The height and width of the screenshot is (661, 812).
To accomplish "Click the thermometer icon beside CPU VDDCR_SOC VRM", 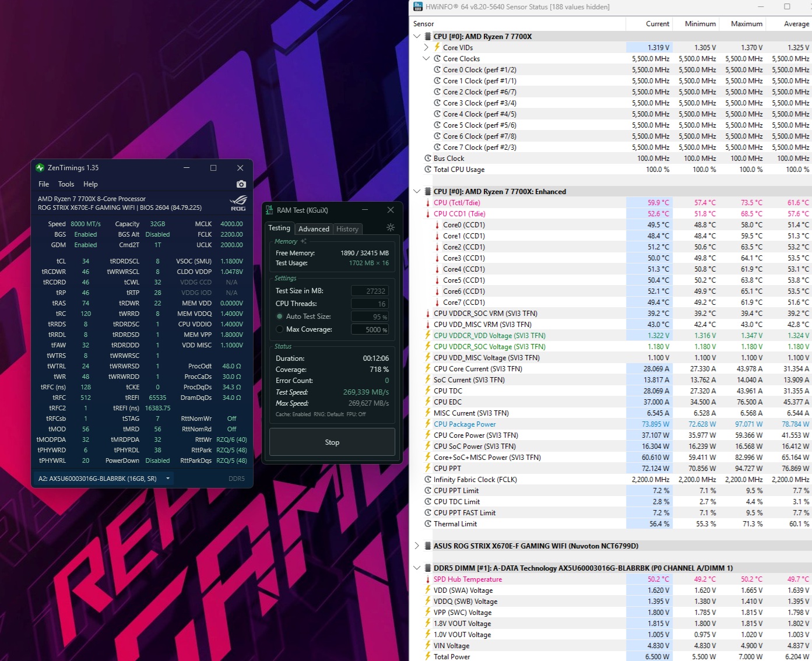I will pyautogui.click(x=428, y=314).
